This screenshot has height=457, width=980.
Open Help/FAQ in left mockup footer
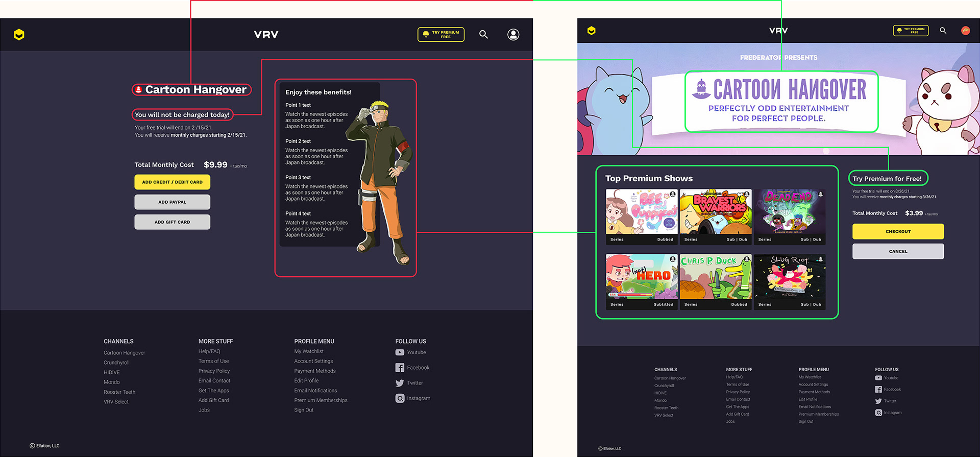(x=209, y=351)
